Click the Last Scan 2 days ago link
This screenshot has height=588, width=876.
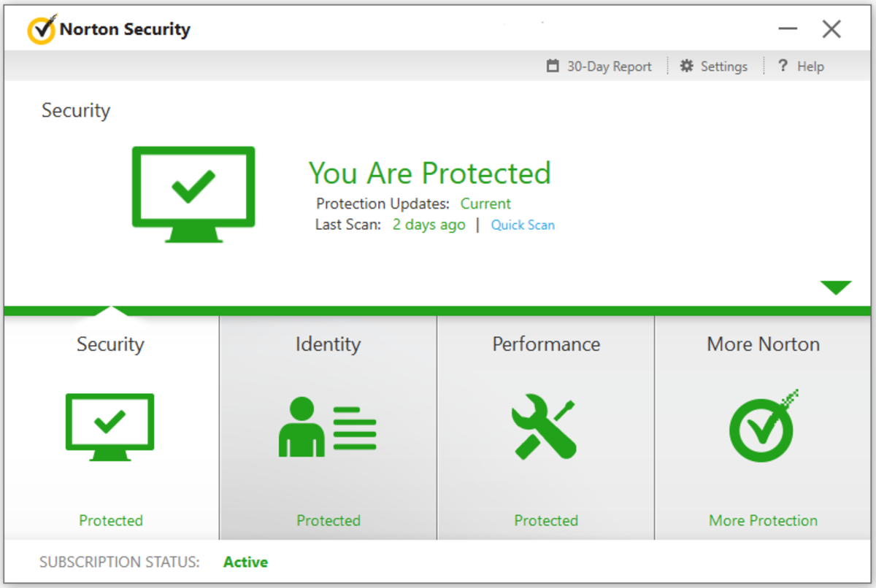click(428, 225)
